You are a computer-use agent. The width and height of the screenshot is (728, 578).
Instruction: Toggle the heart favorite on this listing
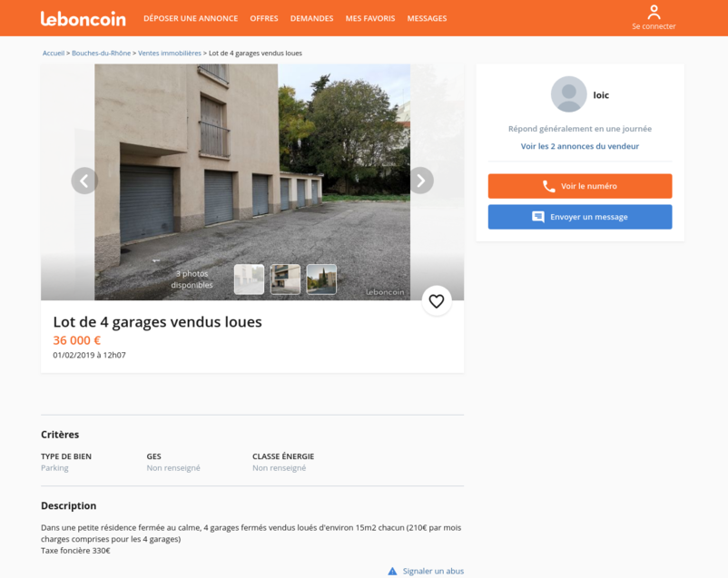437,301
